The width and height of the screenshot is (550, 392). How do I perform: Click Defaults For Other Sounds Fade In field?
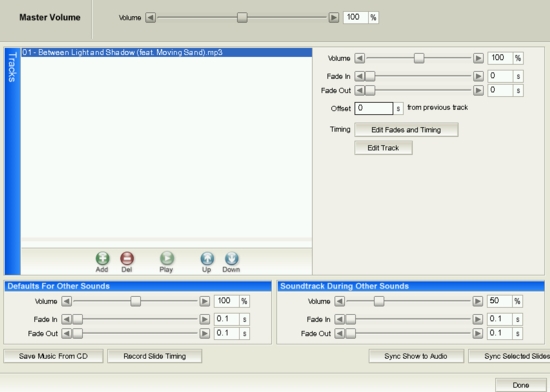coord(227,319)
